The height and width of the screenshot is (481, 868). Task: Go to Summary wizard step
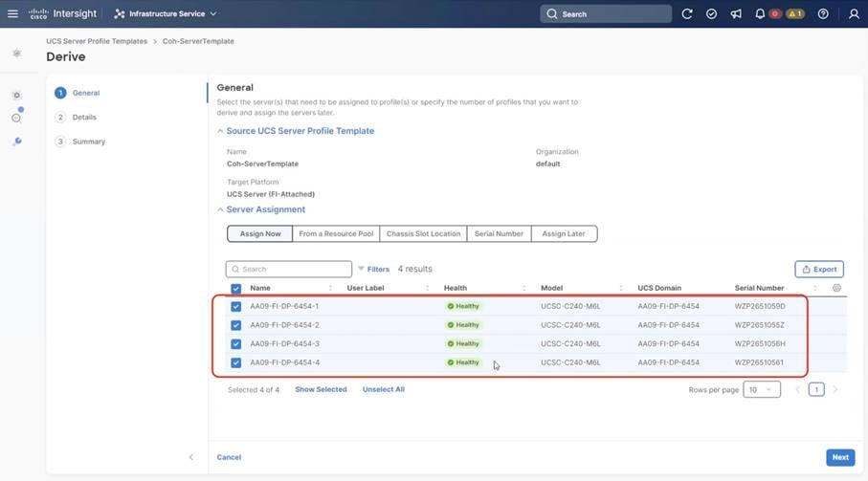tap(80, 142)
